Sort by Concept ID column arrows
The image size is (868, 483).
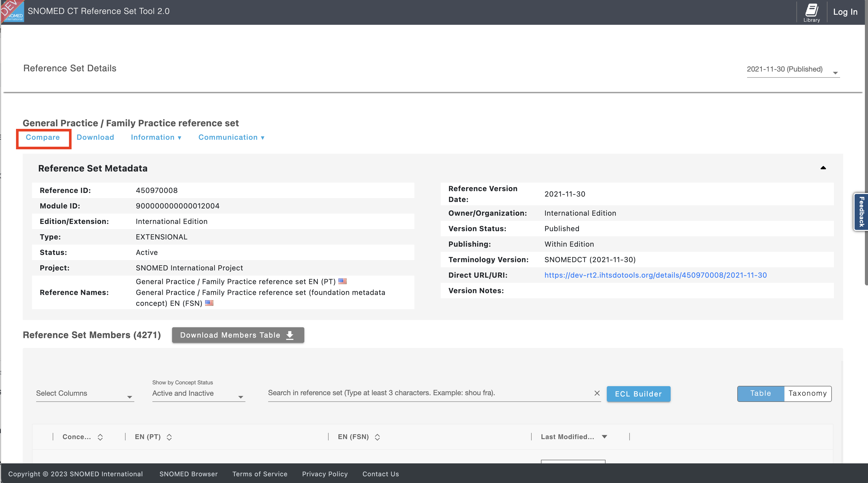[x=100, y=437]
